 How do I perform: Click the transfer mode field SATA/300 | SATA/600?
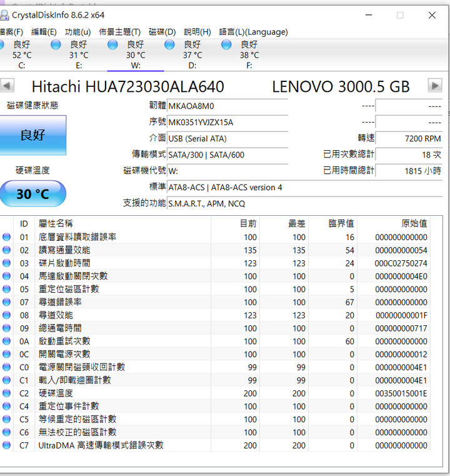click(x=227, y=155)
